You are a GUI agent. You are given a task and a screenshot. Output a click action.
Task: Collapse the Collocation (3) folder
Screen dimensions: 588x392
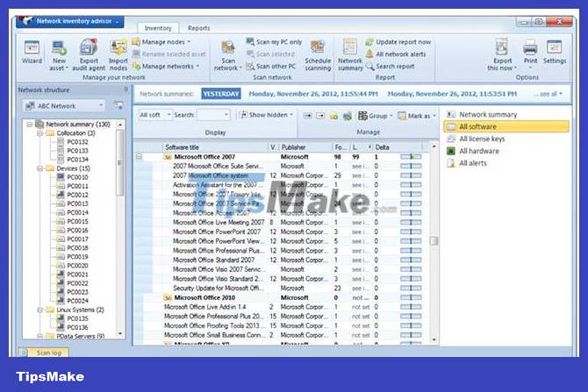click(x=39, y=133)
